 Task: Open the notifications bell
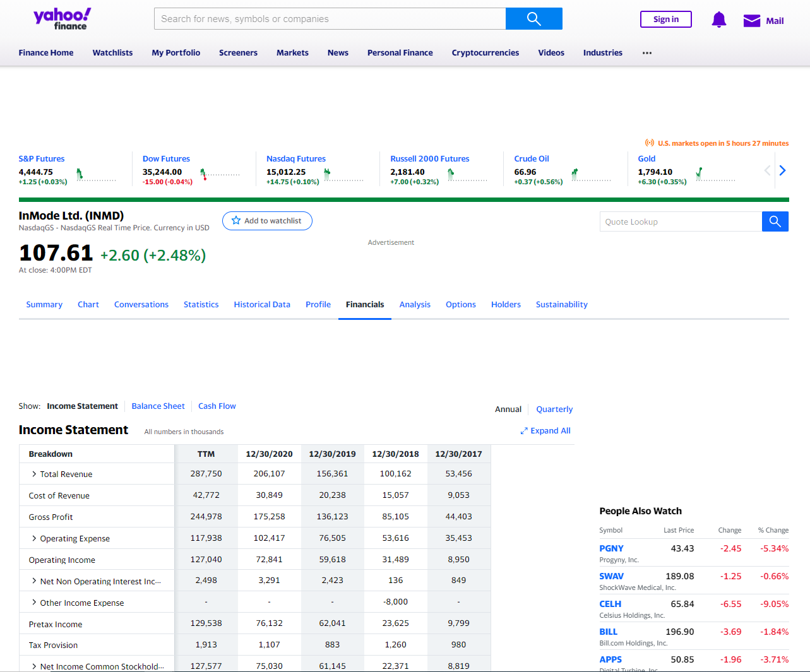[718, 20]
